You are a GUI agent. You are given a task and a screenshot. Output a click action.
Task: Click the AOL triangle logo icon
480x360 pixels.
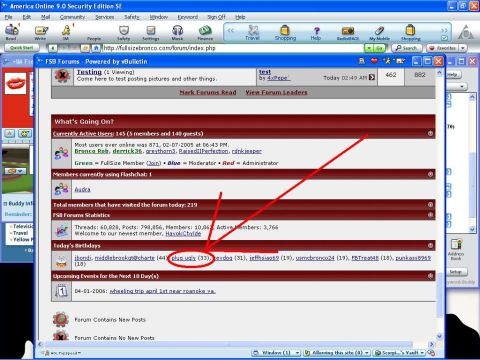click(466, 32)
